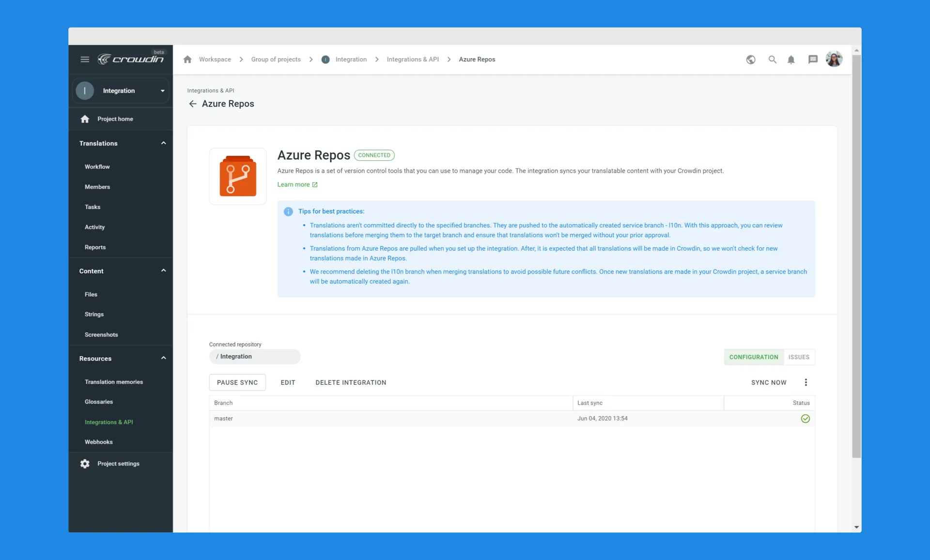This screenshot has height=560, width=930.
Task: Click the home icon in breadcrumb
Action: (x=187, y=60)
